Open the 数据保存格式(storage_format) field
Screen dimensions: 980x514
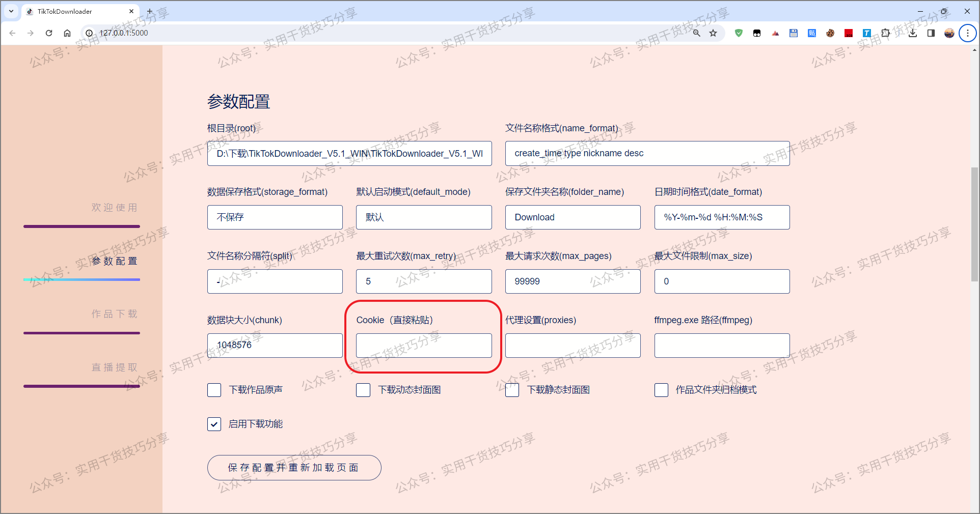click(275, 217)
